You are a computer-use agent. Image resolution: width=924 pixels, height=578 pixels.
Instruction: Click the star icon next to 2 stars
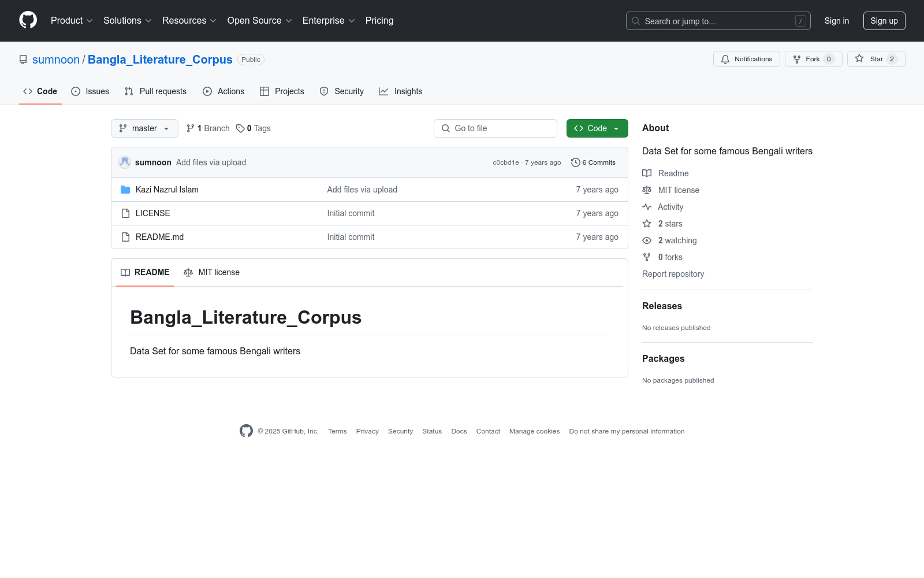pyautogui.click(x=647, y=224)
